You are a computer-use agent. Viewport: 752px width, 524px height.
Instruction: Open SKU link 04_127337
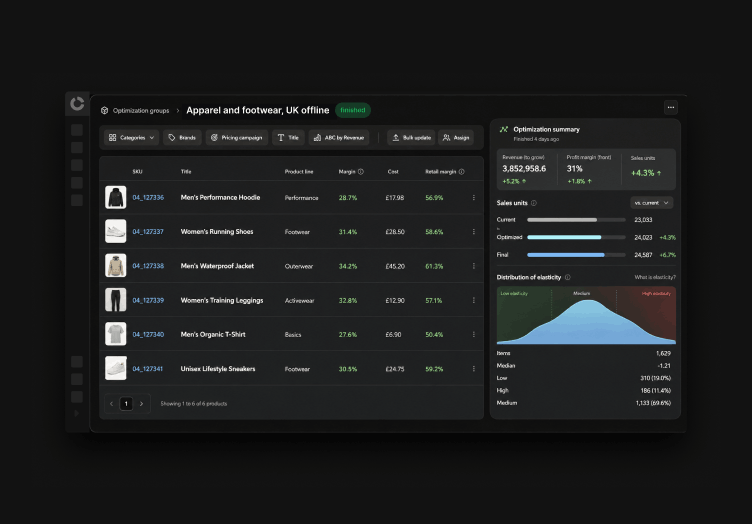(148, 232)
